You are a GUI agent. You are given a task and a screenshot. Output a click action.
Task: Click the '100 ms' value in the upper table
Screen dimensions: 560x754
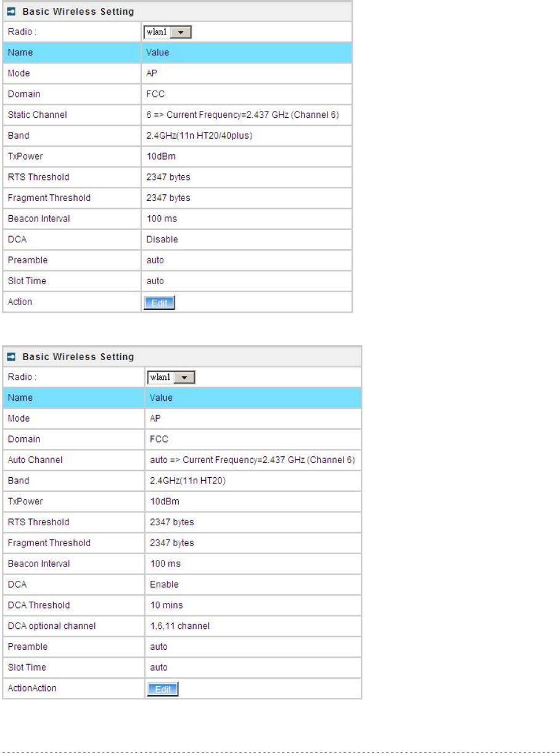point(161,219)
